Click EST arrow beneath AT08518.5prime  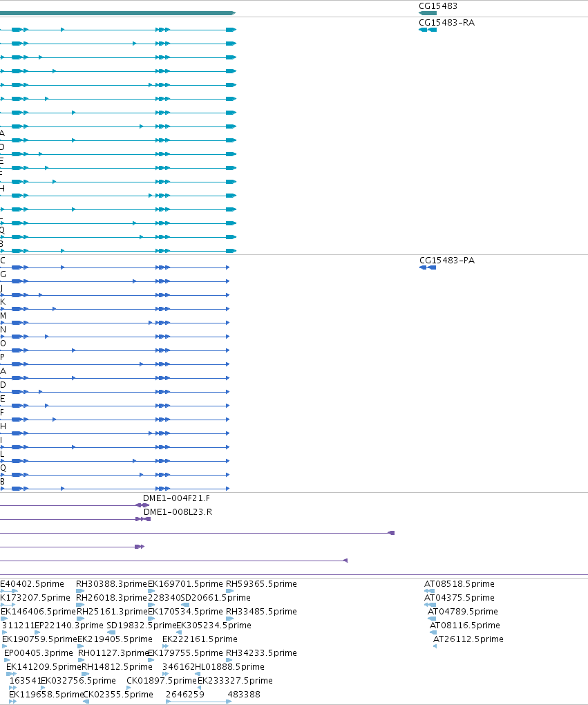pyautogui.click(x=429, y=591)
